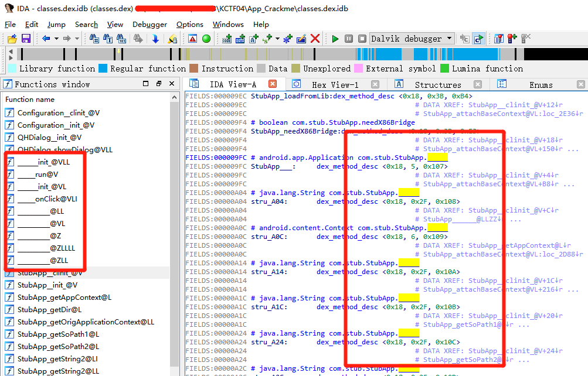Click StubApp_loadFromLib in the disassembly
This screenshot has width=588, height=376.
290,96
